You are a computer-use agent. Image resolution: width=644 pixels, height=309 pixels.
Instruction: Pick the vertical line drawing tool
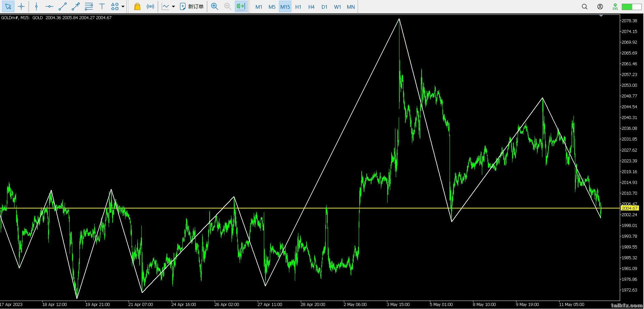[36, 6]
